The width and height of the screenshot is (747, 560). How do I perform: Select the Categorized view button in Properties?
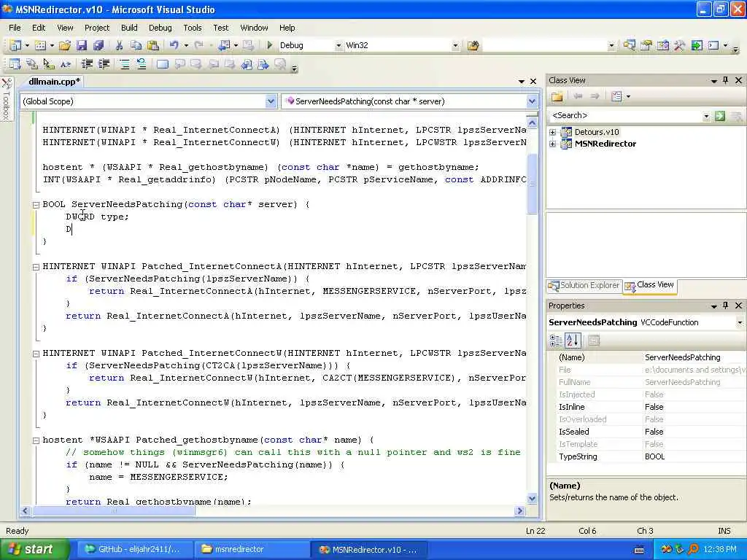555,340
